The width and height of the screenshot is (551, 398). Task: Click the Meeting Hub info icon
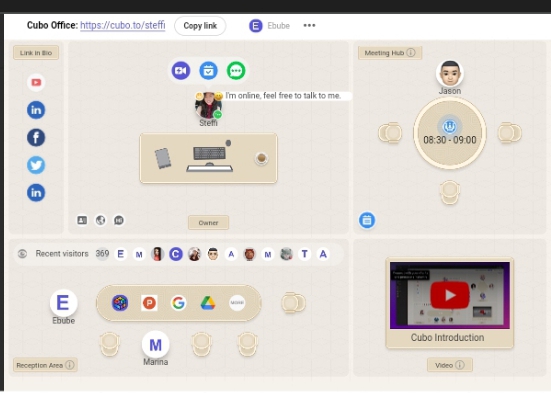(411, 53)
